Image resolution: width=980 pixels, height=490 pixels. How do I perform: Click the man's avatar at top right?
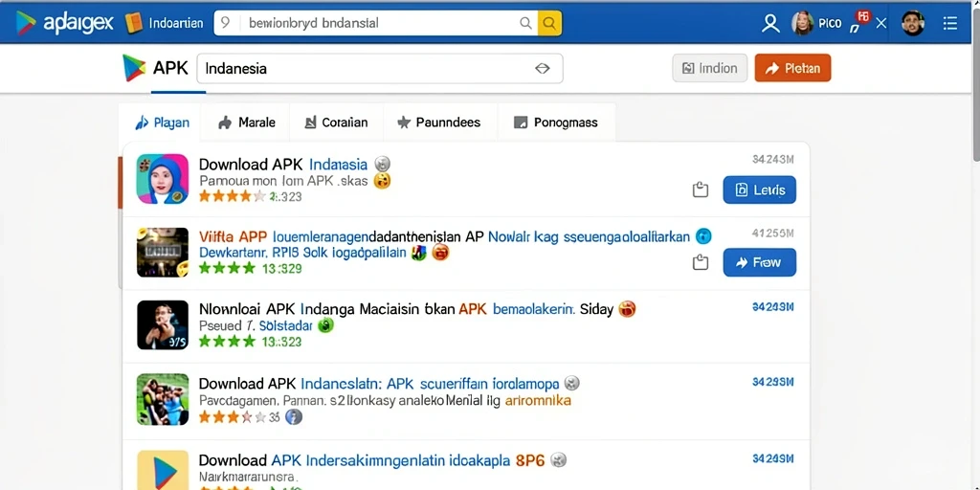coord(913,24)
